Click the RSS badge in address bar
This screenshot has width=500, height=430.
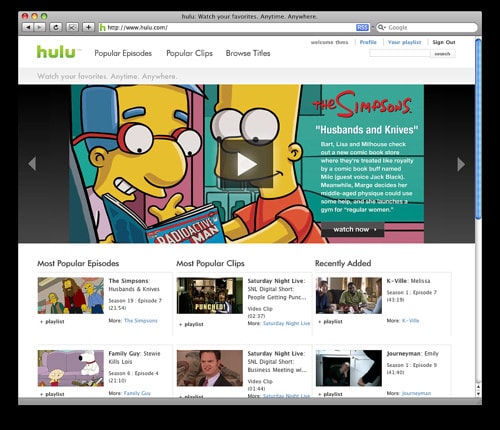(362, 27)
